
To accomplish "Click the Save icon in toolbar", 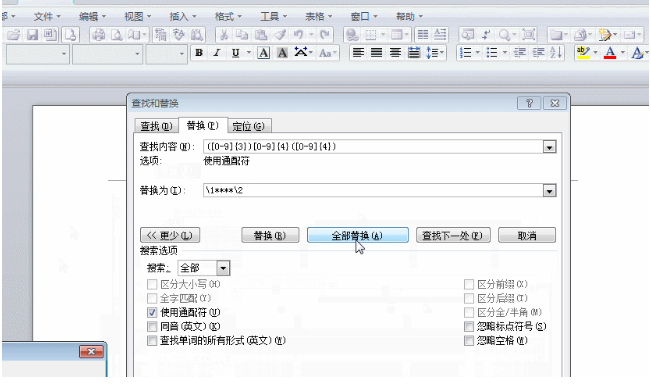I will coord(32,34).
